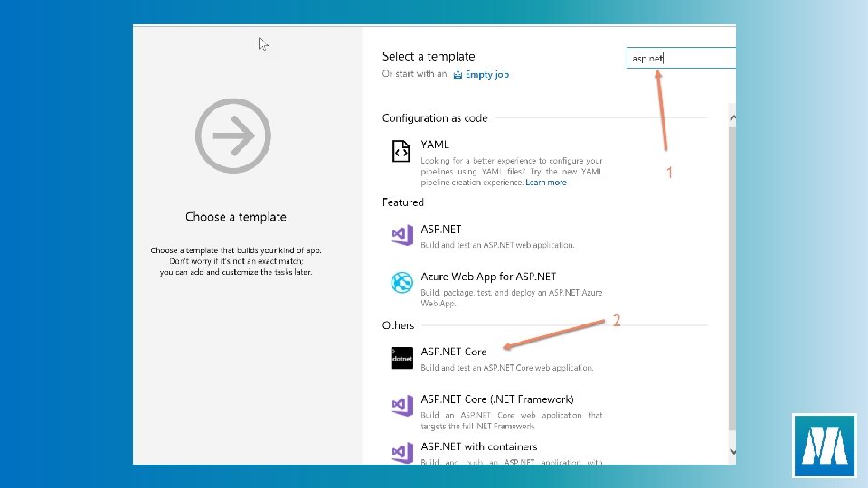Click the ASP.NET with containers icon

pyautogui.click(x=402, y=453)
